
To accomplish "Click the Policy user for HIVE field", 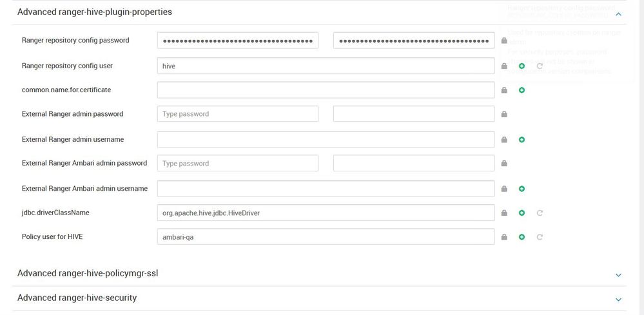I will 326,236.
